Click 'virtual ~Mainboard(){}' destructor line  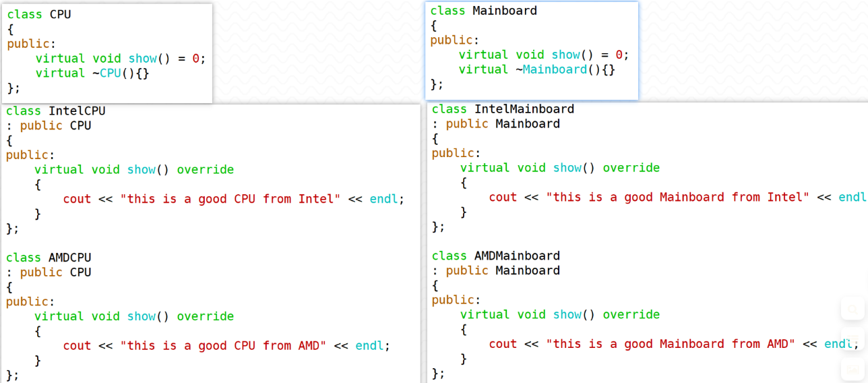537,69
